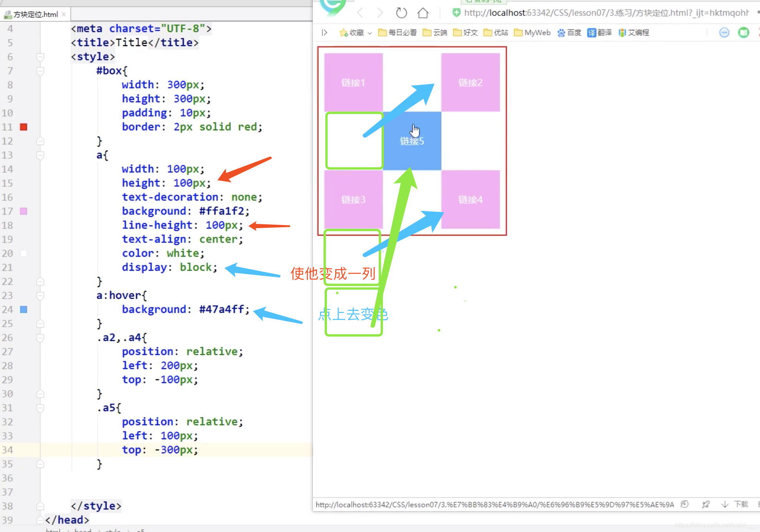The image size is (760, 532).
Task: Open the 好文 bookmark folder
Action: [x=465, y=33]
